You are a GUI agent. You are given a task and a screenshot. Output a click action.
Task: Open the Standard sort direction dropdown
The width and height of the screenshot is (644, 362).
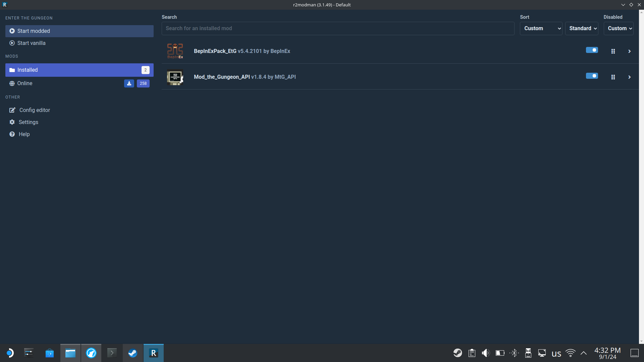tap(582, 28)
